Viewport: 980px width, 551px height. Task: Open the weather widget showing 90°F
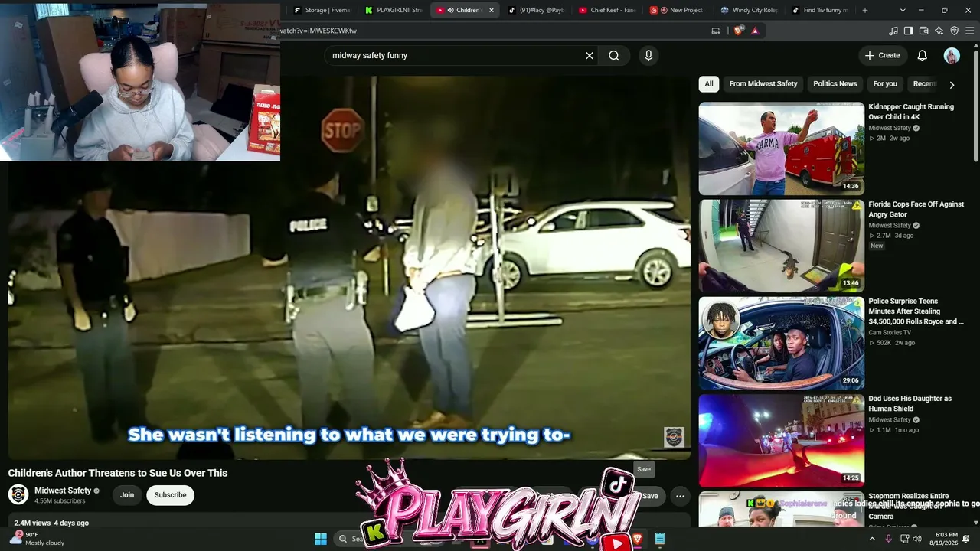click(x=37, y=539)
